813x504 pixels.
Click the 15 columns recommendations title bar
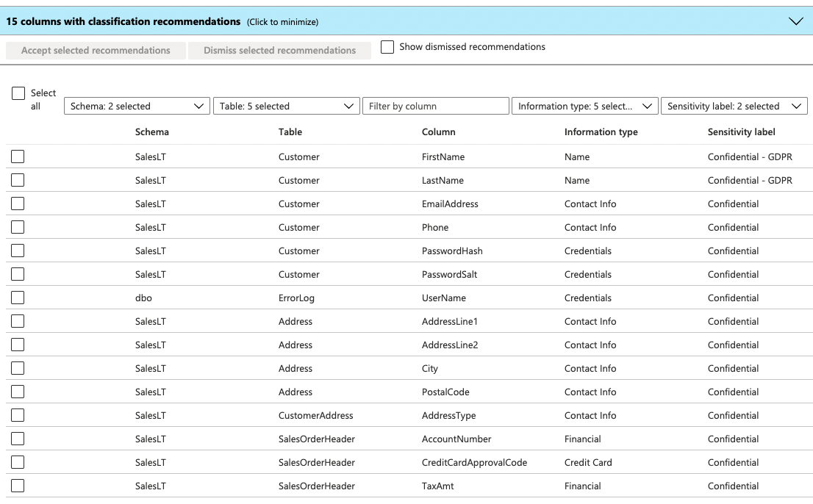click(x=162, y=22)
